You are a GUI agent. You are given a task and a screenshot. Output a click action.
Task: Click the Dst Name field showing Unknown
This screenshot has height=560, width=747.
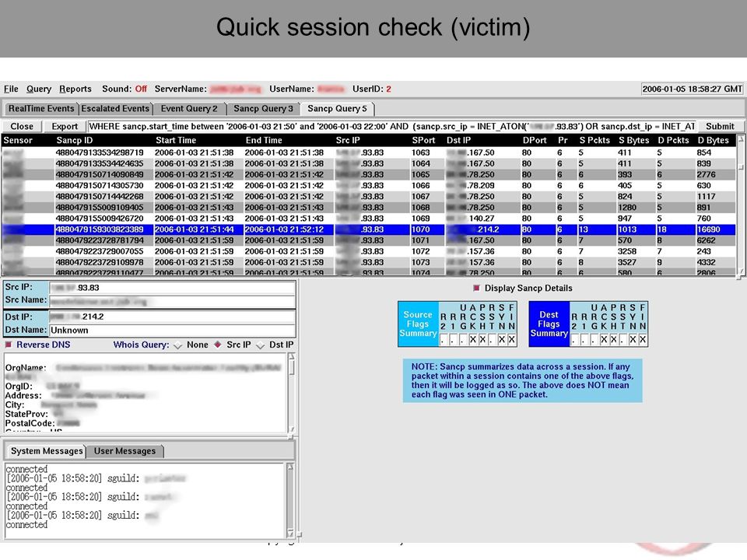point(172,330)
